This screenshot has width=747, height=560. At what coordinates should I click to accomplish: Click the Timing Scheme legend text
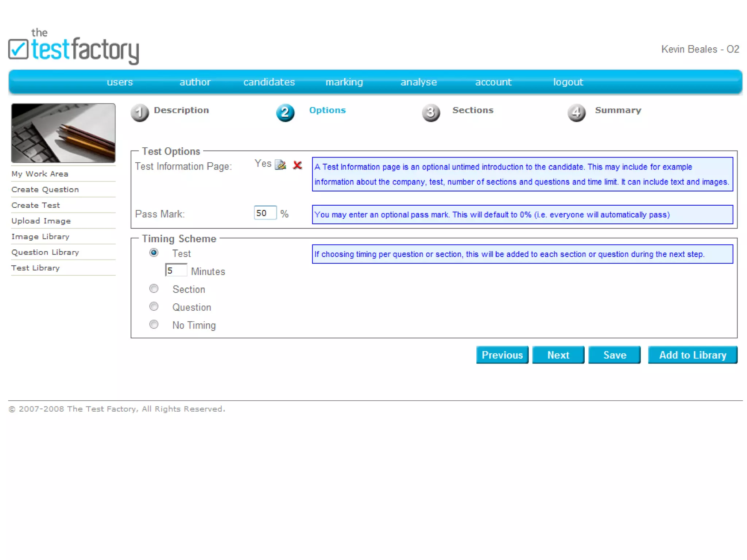(179, 238)
